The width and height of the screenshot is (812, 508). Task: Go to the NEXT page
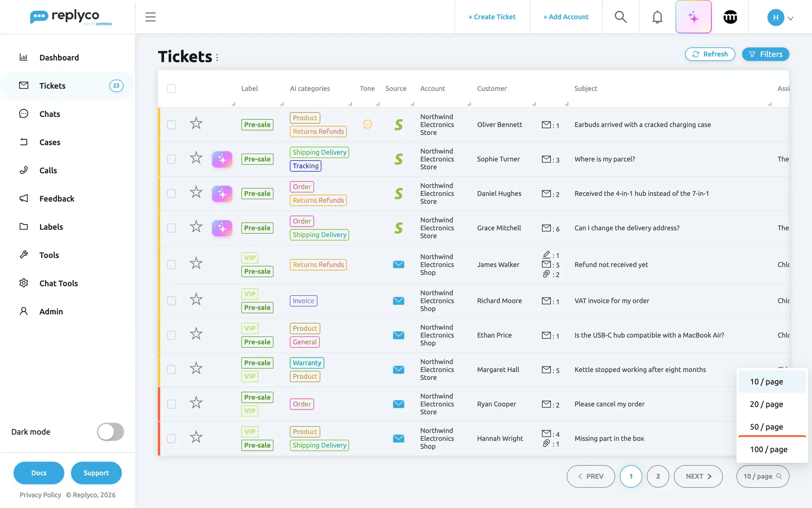(x=698, y=476)
